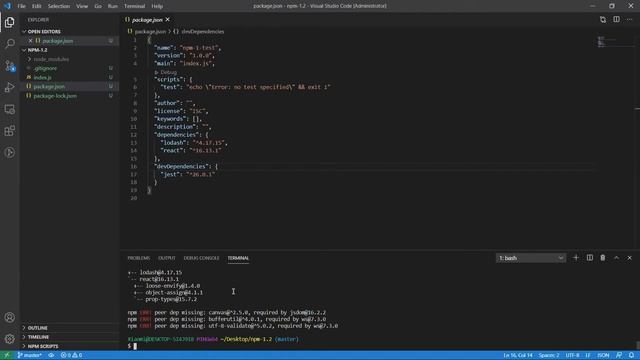Open the Search view in activity bar

coord(10,44)
